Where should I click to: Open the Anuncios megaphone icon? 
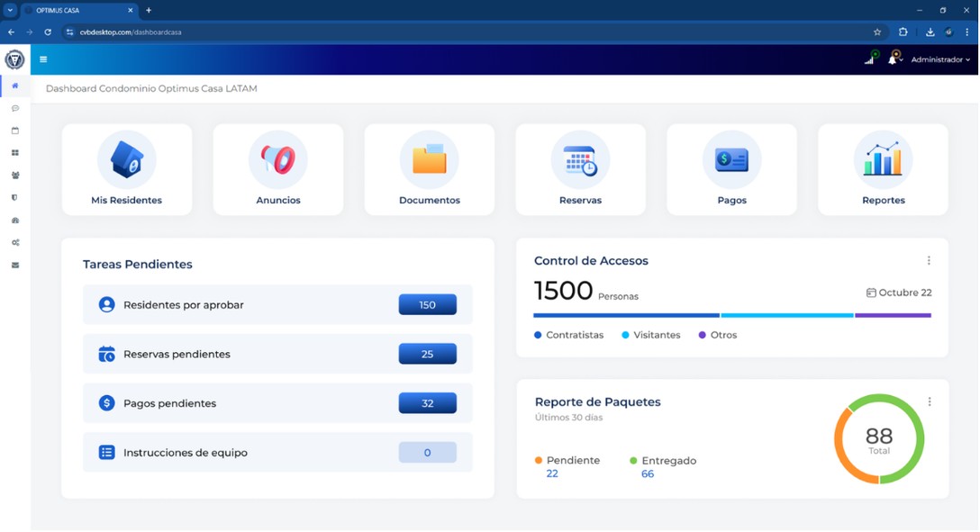pyautogui.click(x=278, y=159)
